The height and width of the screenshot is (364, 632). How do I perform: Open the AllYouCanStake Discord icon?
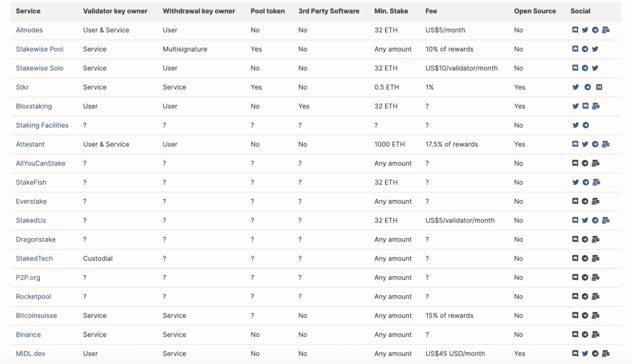(575, 163)
